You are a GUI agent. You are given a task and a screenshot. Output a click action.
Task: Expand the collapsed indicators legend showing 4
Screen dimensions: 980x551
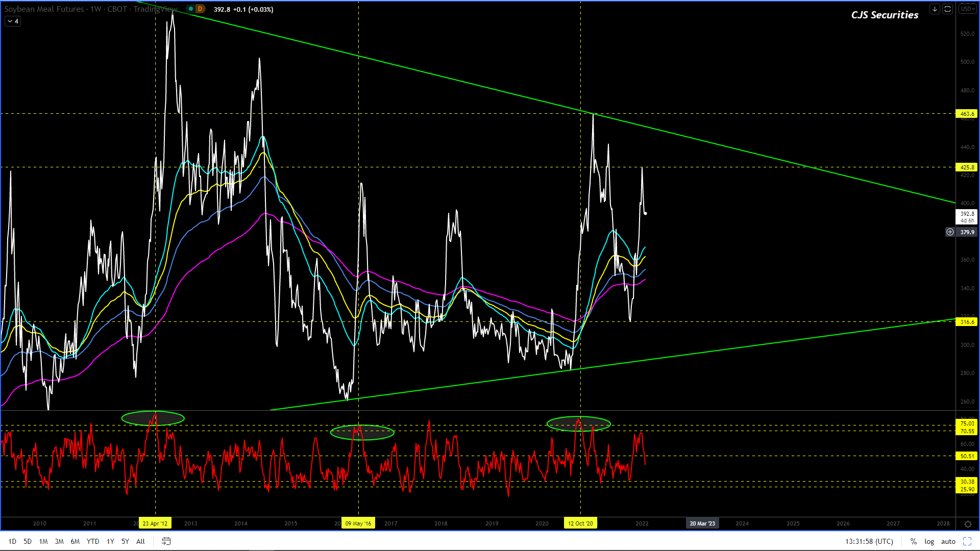tap(13, 21)
